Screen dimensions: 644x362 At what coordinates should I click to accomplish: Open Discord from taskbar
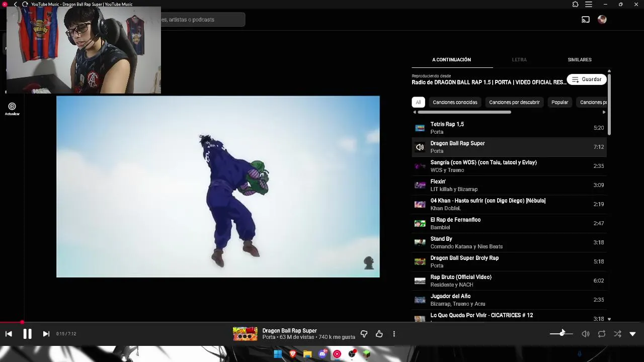pyautogui.click(x=323, y=354)
